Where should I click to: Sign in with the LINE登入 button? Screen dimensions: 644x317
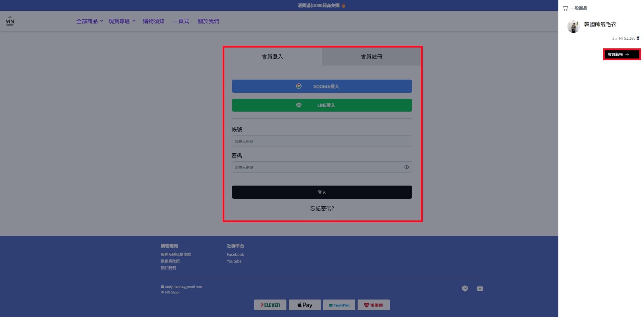322,105
